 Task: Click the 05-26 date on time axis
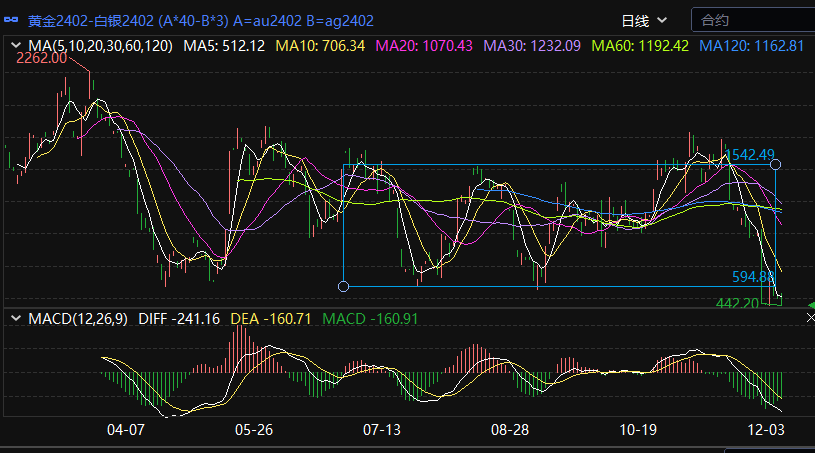254,429
